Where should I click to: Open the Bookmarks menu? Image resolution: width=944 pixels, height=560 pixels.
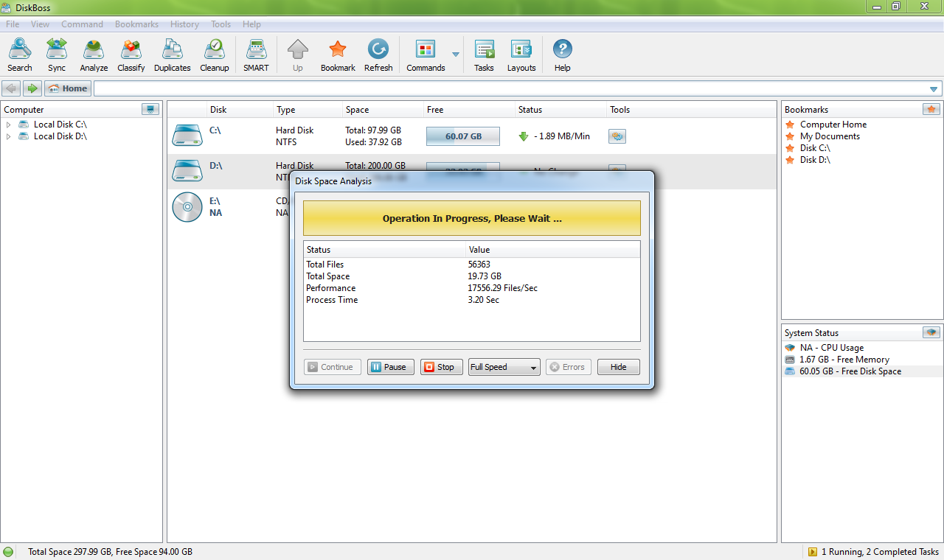click(137, 24)
